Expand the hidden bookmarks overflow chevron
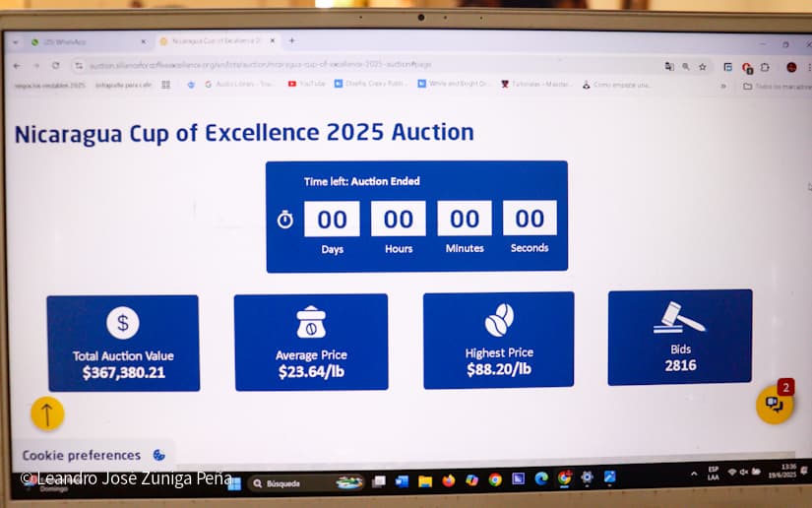The height and width of the screenshot is (508, 812). click(723, 86)
